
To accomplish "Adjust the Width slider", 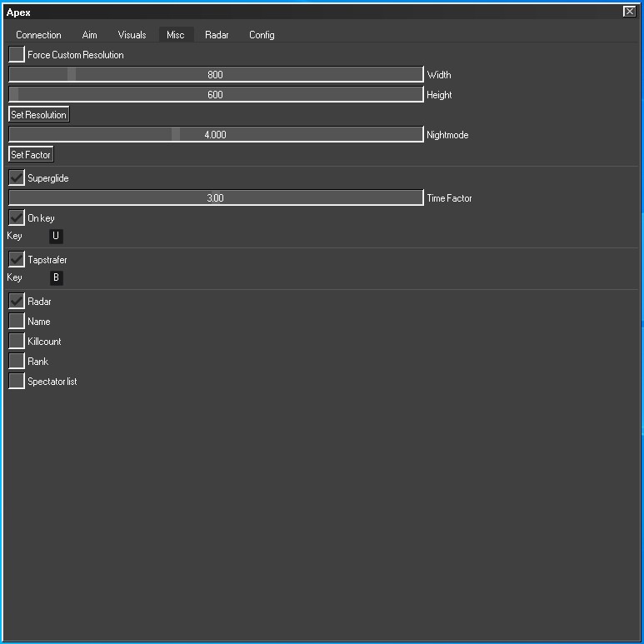I will (x=216, y=74).
